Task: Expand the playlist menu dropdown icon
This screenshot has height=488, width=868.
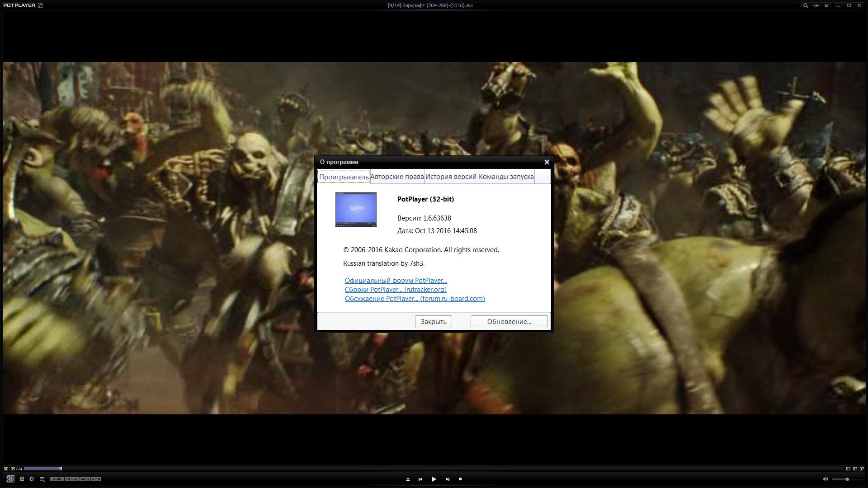Action: point(42,479)
